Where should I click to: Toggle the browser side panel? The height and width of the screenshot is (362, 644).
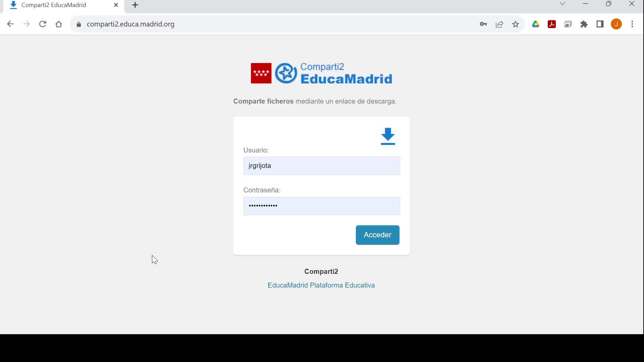click(600, 24)
